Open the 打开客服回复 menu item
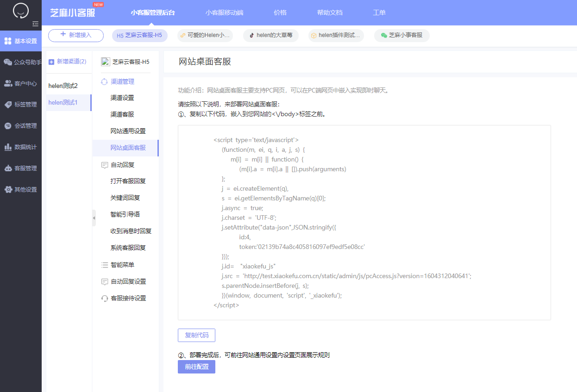Screen dimensions: 577x392 coord(128,181)
